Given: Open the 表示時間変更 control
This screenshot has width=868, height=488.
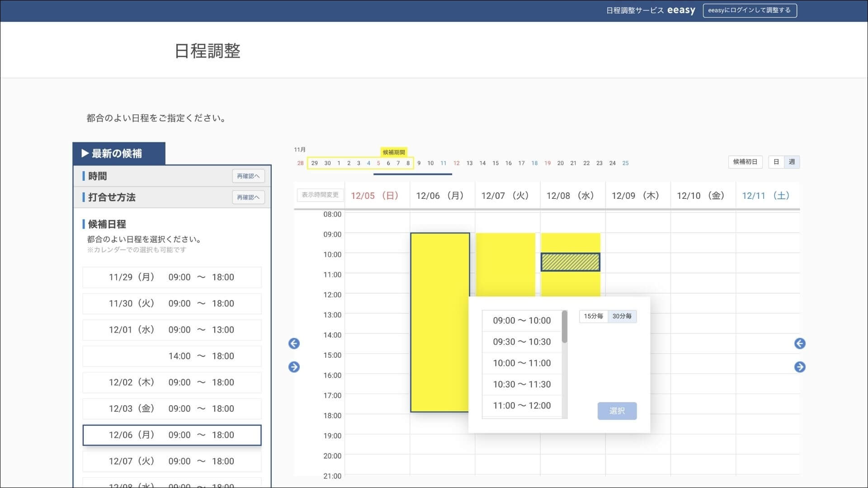Looking at the screenshot, I should tap(320, 195).
